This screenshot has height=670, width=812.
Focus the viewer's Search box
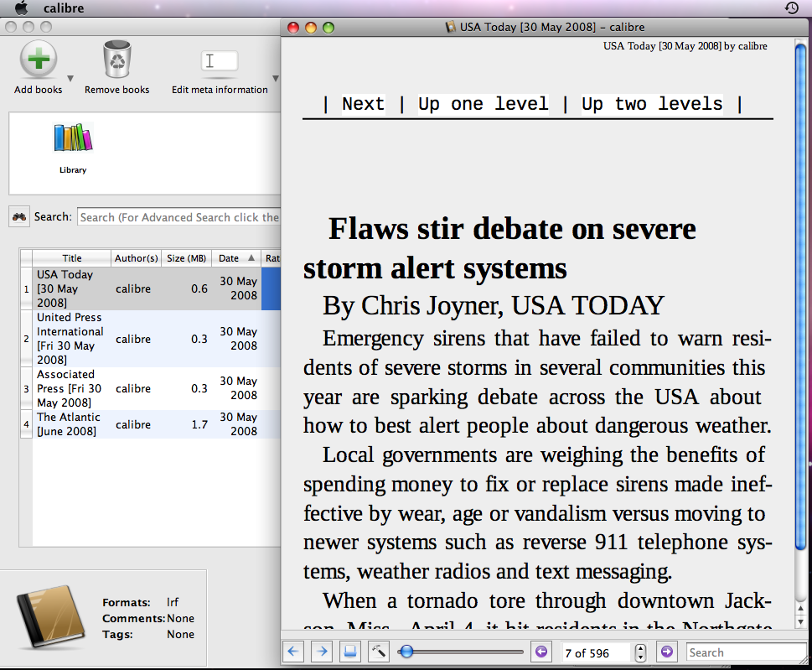click(x=747, y=652)
